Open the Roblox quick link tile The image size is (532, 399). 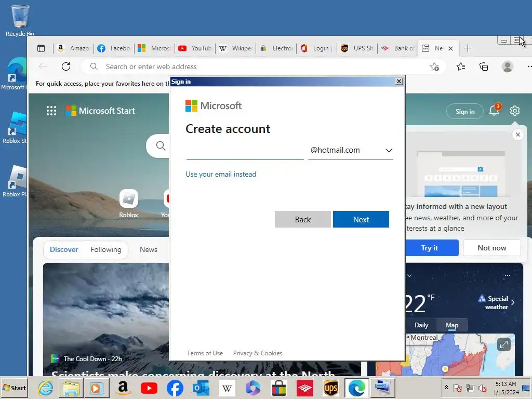129,203
